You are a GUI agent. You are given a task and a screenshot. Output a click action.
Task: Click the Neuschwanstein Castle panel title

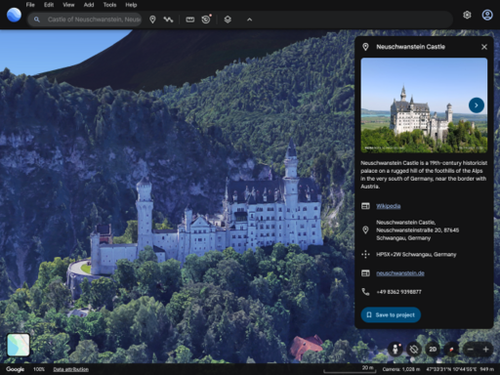pos(411,47)
